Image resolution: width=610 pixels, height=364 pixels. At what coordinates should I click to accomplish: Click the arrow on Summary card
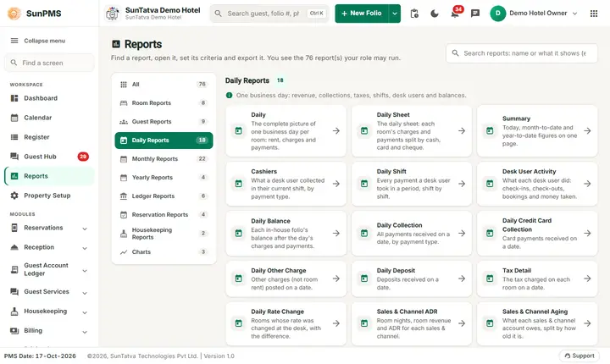pyautogui.click(x=587, y=131)
